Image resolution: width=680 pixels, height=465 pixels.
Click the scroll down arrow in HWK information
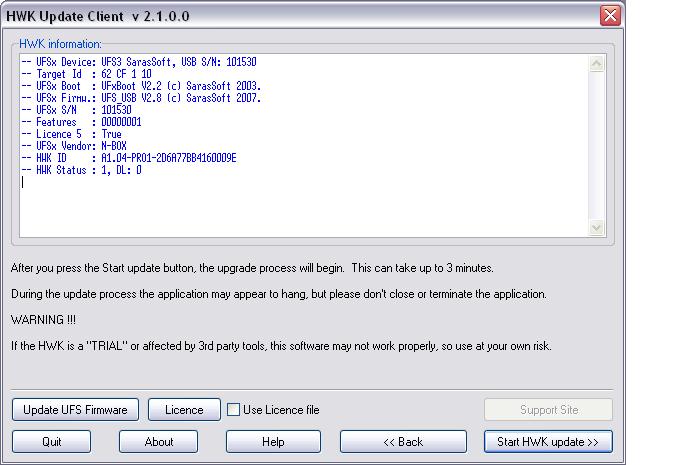(597, 228)
